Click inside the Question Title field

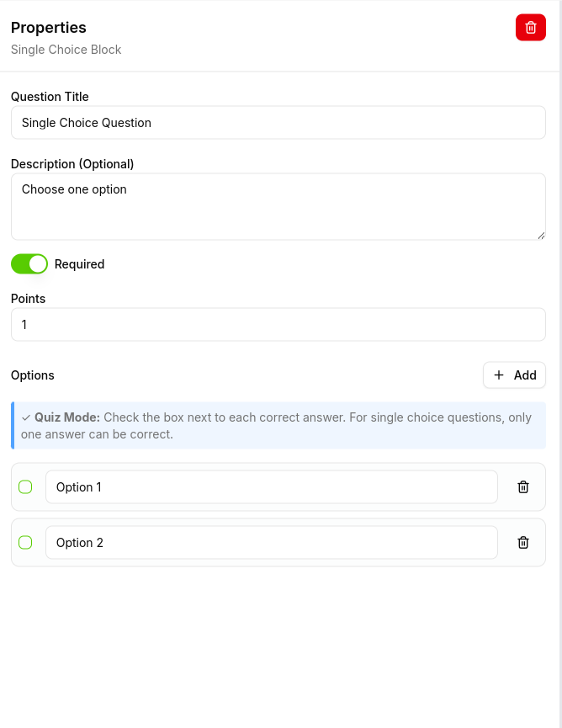(x=278, y=122)
